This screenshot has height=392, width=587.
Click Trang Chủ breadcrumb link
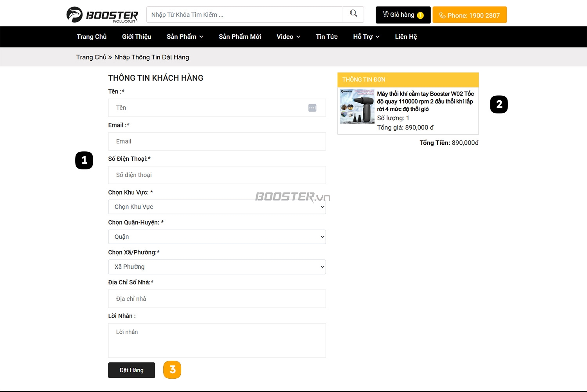[91, 57]
